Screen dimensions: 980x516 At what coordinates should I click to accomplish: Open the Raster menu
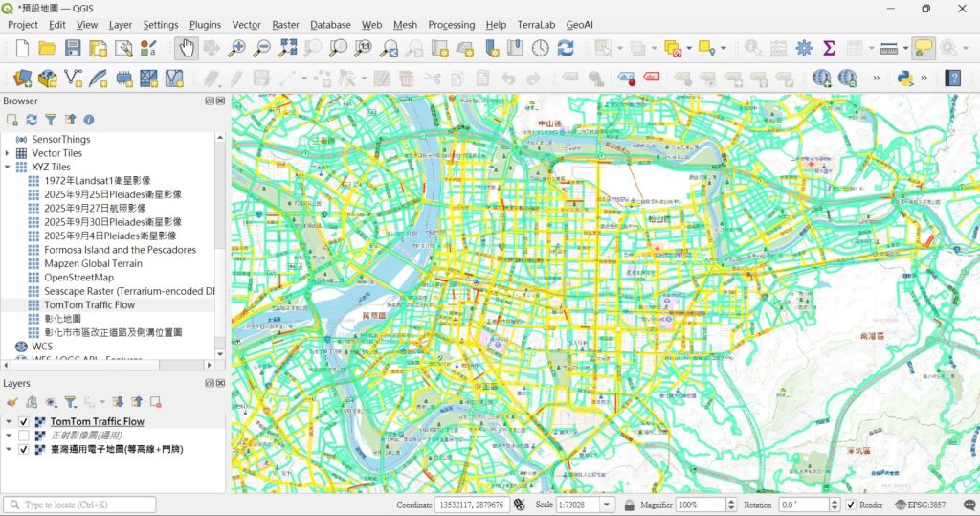click(x=285, y=24)
